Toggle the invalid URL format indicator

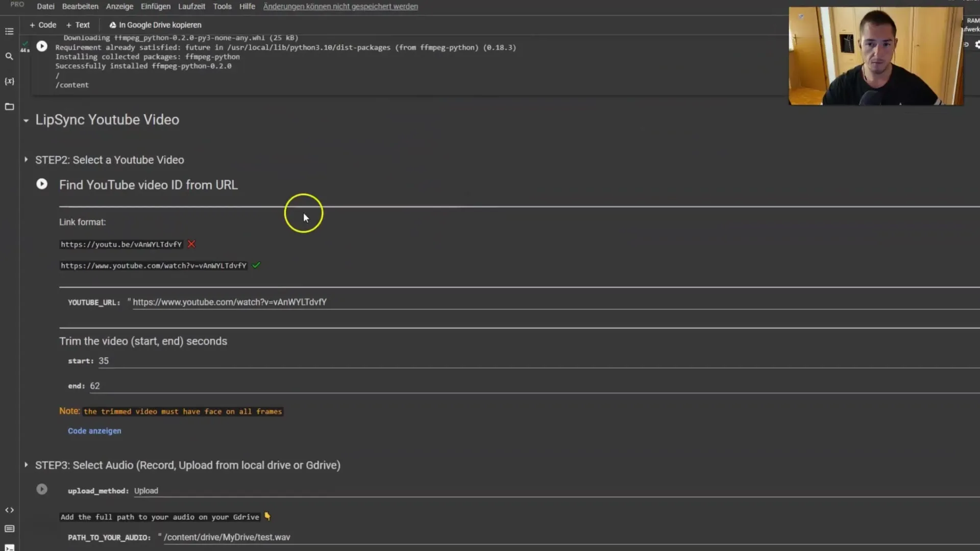point(191,243)
